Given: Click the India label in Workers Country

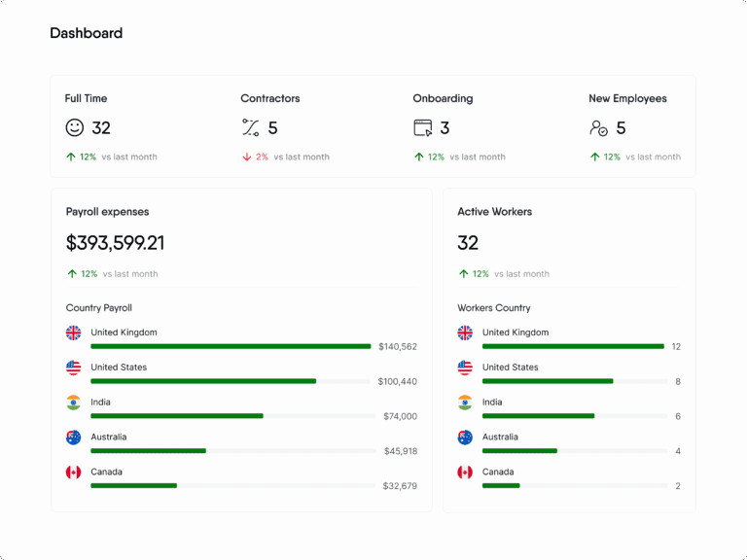Looking at the screenshot, I should pos(492,402).
